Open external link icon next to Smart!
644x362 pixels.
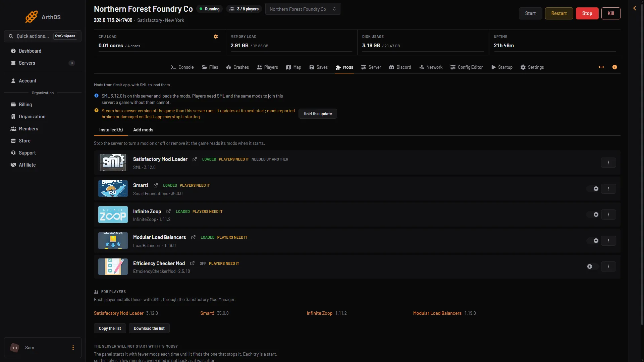(156, 185)
